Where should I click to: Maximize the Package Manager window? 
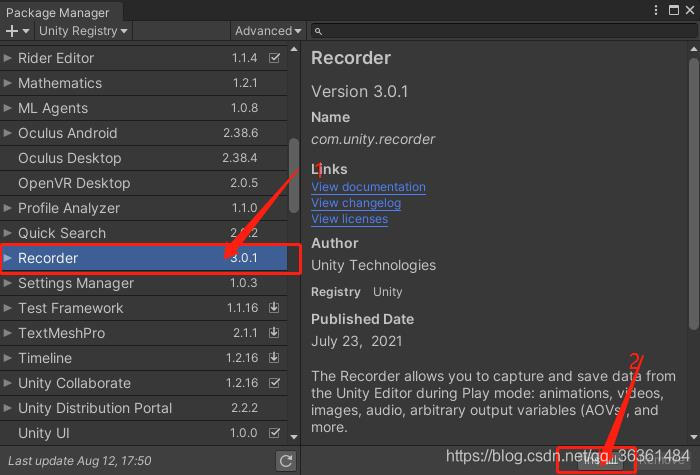coord(674,10)
